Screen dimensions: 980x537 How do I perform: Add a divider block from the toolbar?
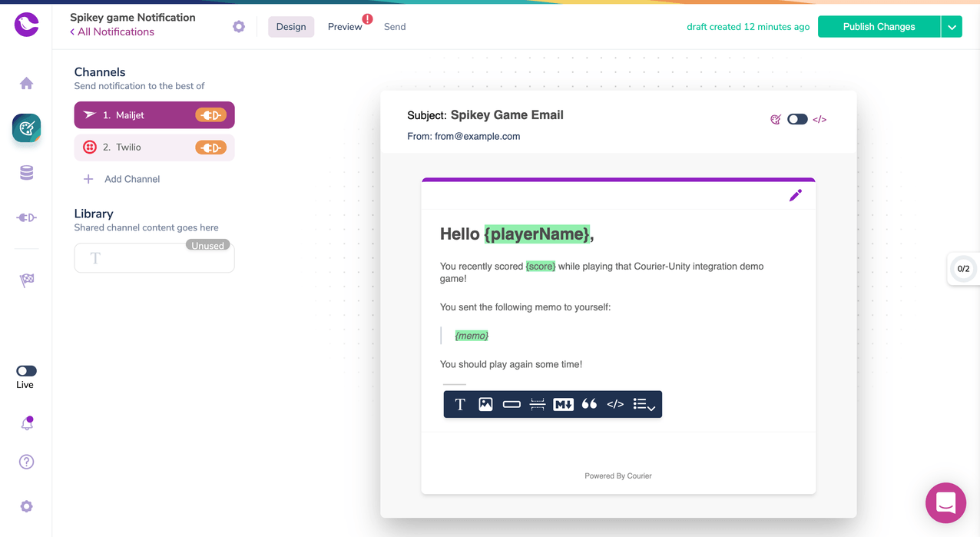(538, 404)
